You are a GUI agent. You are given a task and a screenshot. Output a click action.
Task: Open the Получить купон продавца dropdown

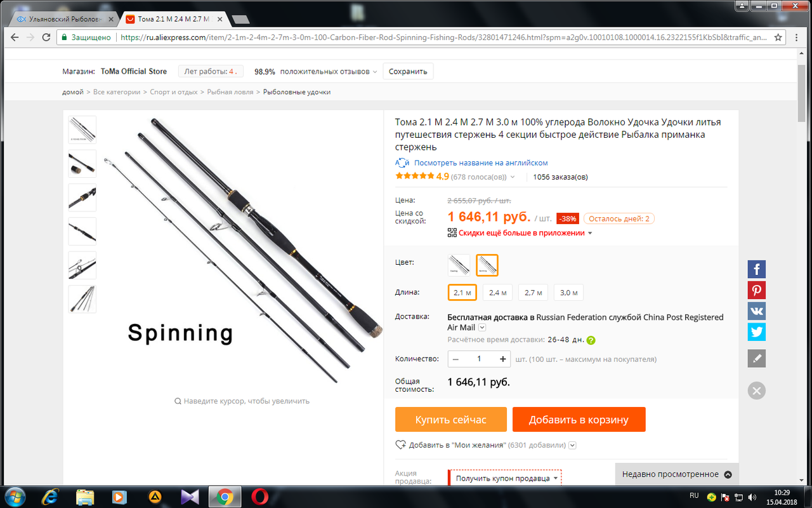pos(505,478)
